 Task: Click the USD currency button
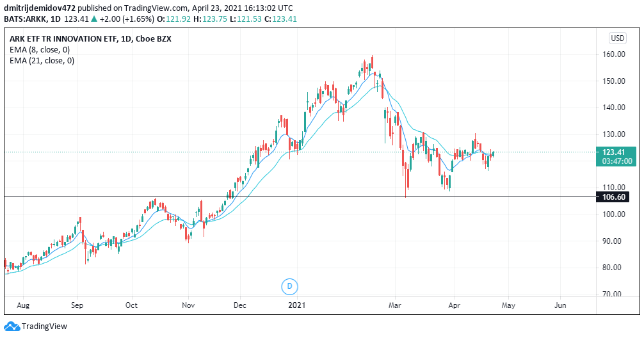coord(617,38)
